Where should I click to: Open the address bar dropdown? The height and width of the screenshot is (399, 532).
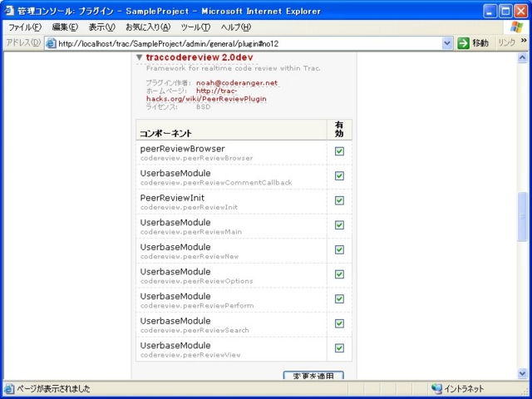[x=447, y=43]
